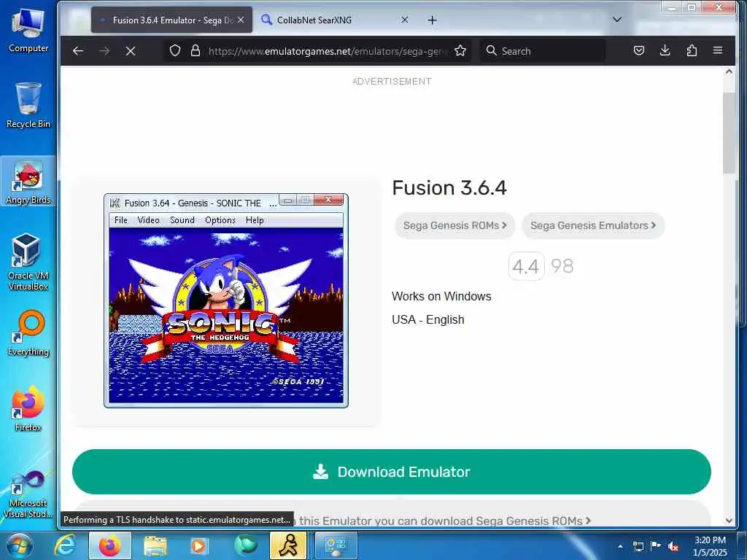Open Windows Explorer folder taskbar icon
The height and width of the screenshot is (560, 747).
(x=155, y=545)
